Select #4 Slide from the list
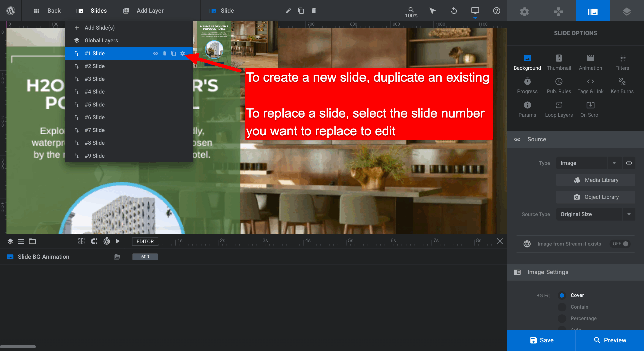Viewport: 644px width, 351px height. pos(95,92)
